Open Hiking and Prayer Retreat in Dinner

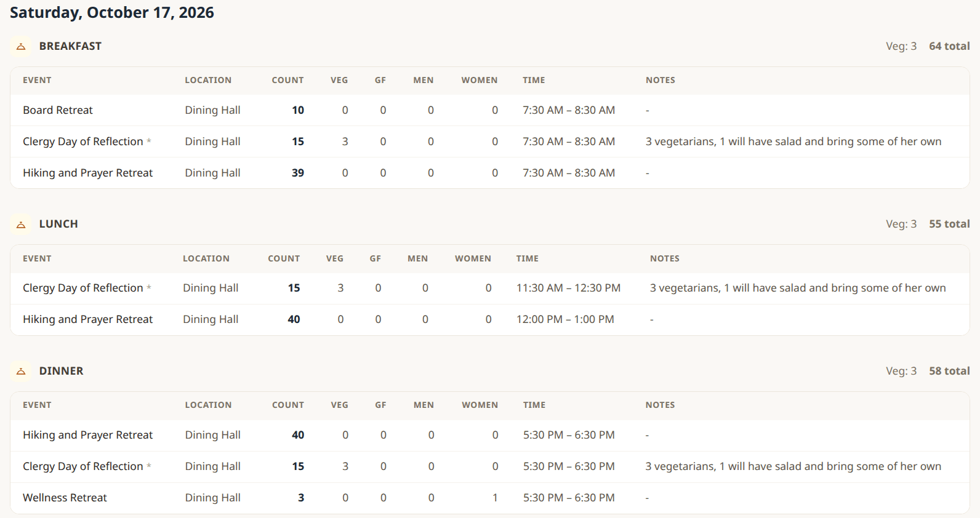[x=87, y=435]
